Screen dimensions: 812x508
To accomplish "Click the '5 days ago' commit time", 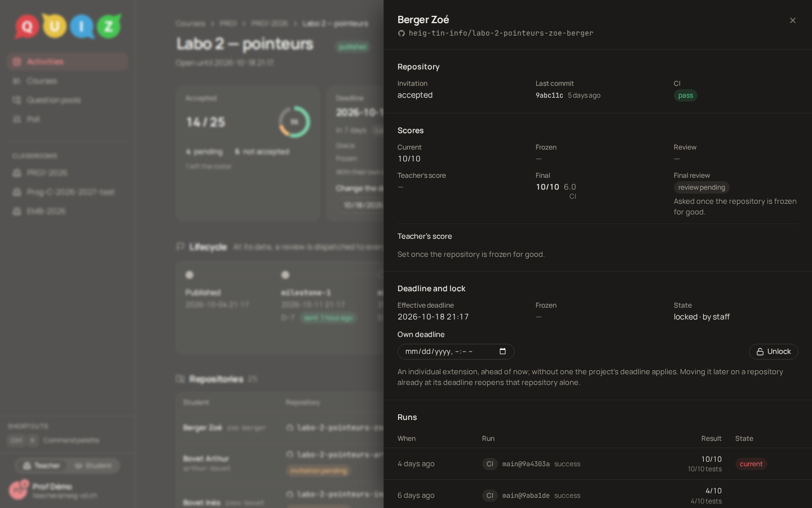I will pyautogui.click(x=584, y=96).
